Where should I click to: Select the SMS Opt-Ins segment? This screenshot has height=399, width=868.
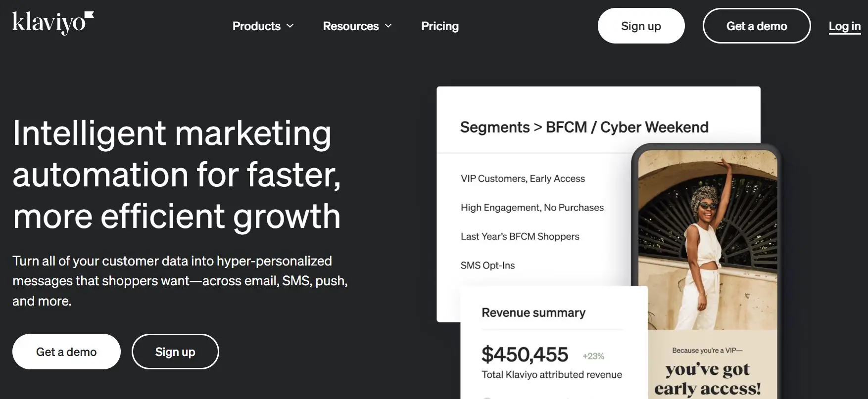487,266
